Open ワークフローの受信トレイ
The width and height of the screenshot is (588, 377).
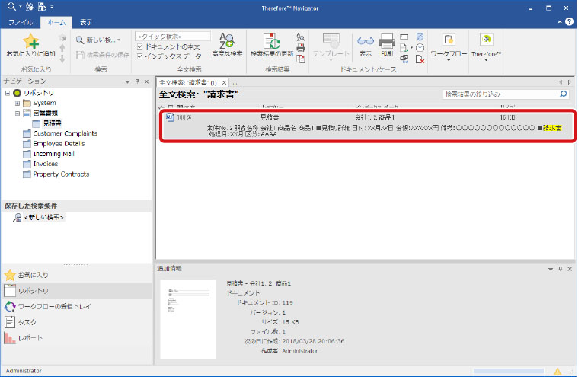[x=53, y=306]
